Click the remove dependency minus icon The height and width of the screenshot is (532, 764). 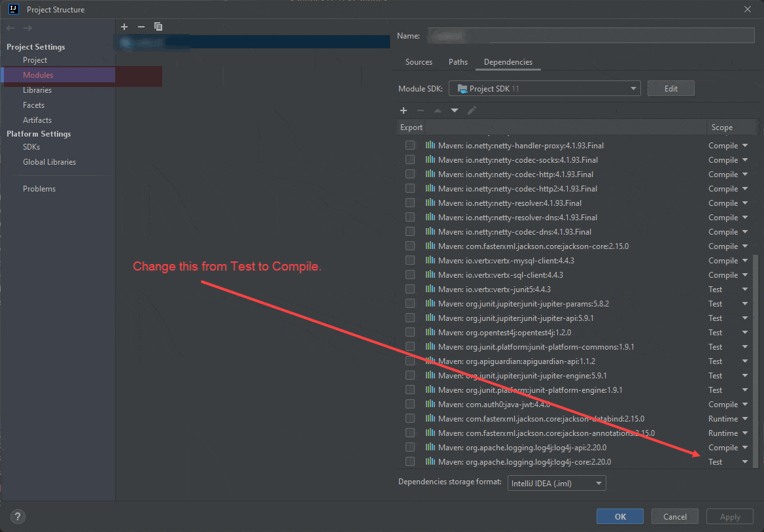point(421,110)
